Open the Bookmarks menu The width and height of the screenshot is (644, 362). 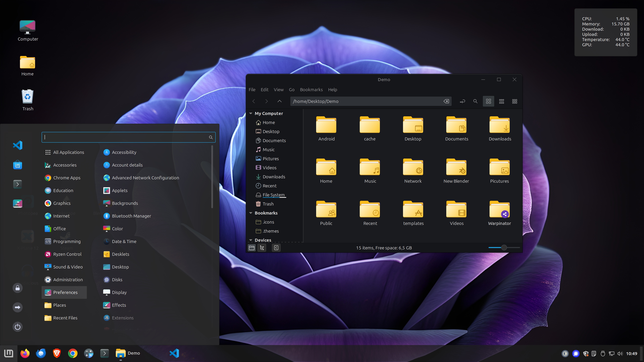pyautogui.click(x=311, y=89)
